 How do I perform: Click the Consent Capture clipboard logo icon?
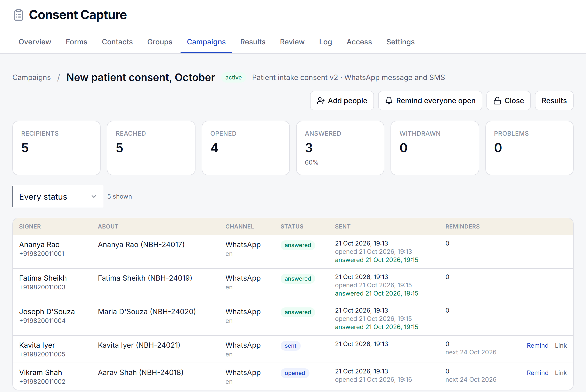click(19, 15)
